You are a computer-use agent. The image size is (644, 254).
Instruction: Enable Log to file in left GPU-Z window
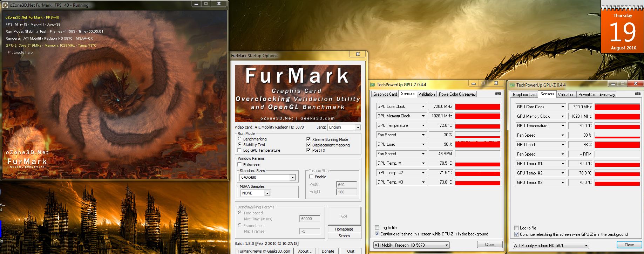(x=377, y=227)
